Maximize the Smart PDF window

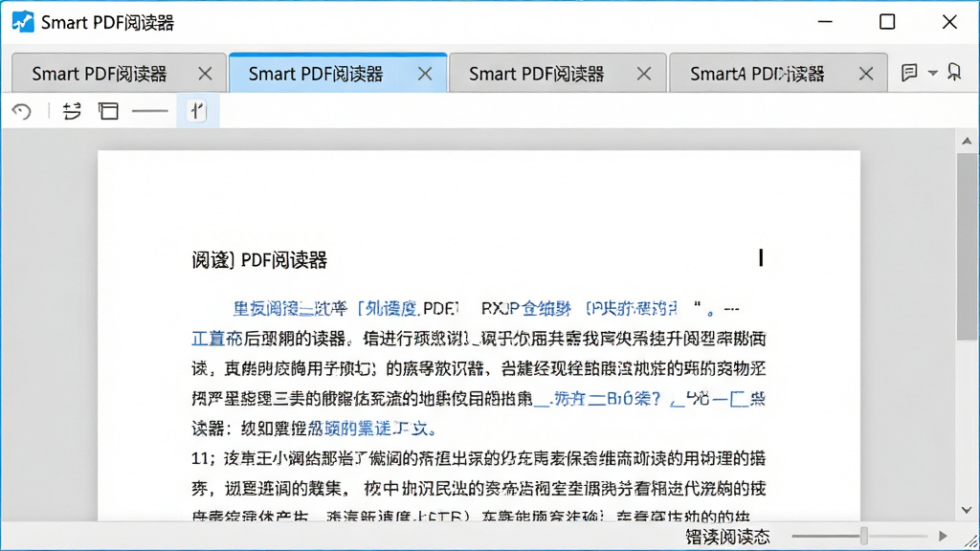pyautogui.click(x=887, y=22)
